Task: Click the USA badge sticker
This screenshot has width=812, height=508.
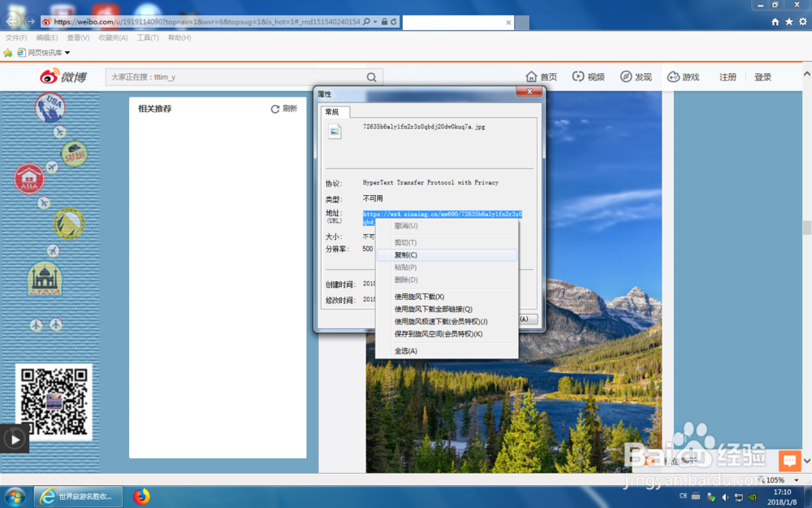Action: (x=50, y=108)
